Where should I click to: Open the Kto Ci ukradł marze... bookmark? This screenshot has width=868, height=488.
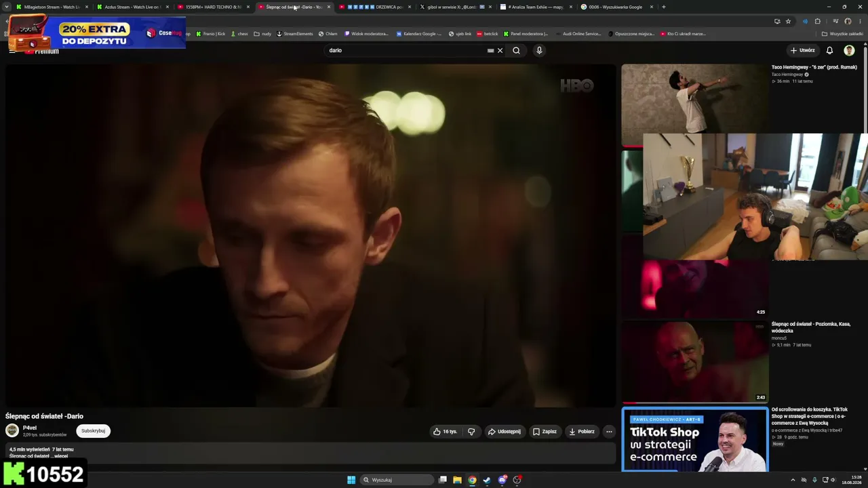(x=684, y=34)
